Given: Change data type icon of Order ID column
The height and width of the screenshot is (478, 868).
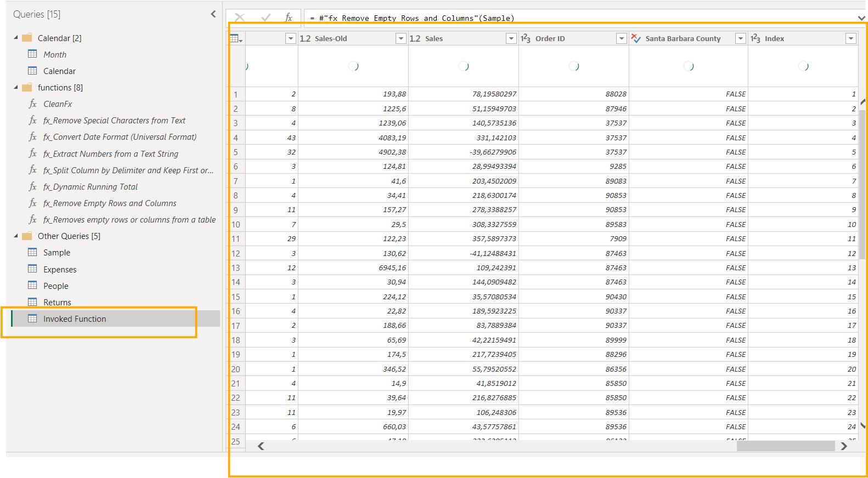Looking at the screenshot, I should [x=526, y=38].
